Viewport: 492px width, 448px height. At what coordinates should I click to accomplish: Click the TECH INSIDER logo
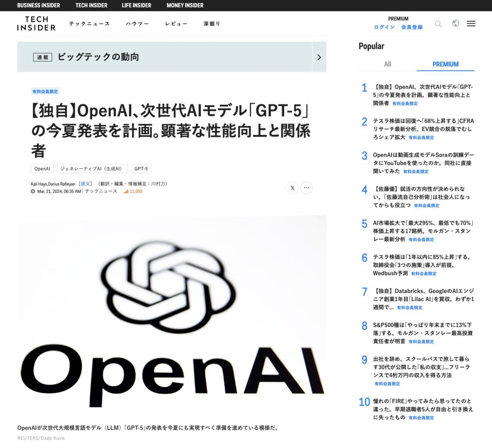click(x=36, y=23)
